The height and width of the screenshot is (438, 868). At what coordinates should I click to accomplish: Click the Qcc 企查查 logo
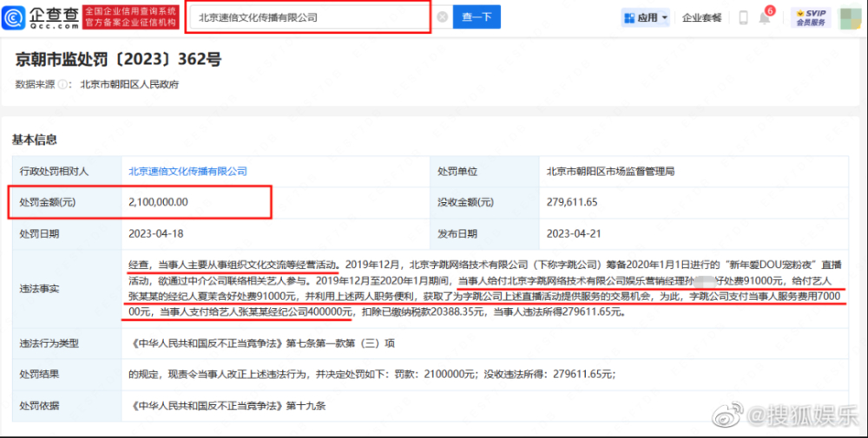coord(41,17)
